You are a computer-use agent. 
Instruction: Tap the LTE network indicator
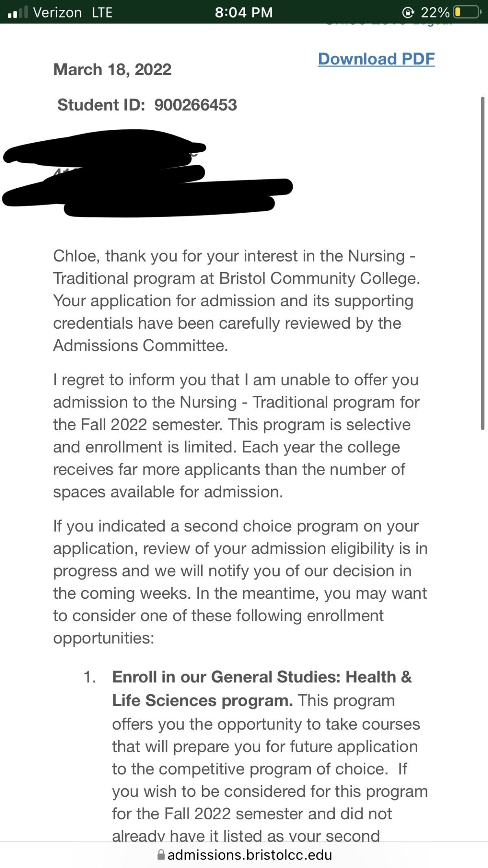102,13
